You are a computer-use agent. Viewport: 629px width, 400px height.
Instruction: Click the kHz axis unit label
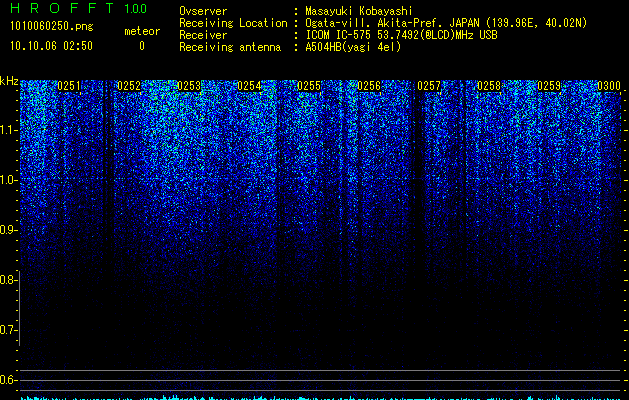[x=9, y=81]
